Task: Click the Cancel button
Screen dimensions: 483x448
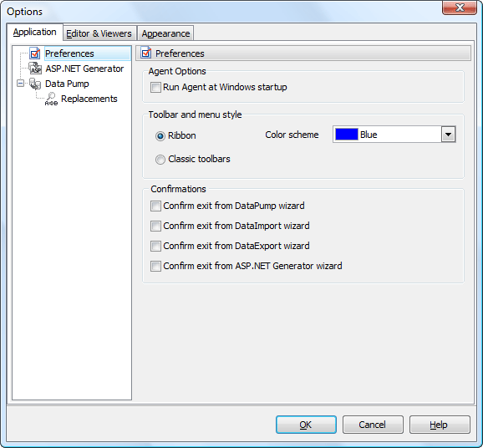Action: [x=373, y=425]
